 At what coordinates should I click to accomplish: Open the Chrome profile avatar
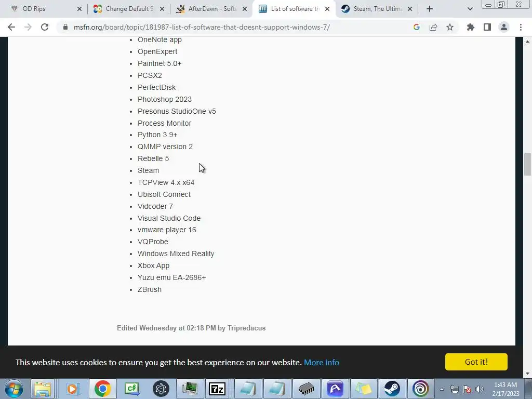(x=504, y=27)
